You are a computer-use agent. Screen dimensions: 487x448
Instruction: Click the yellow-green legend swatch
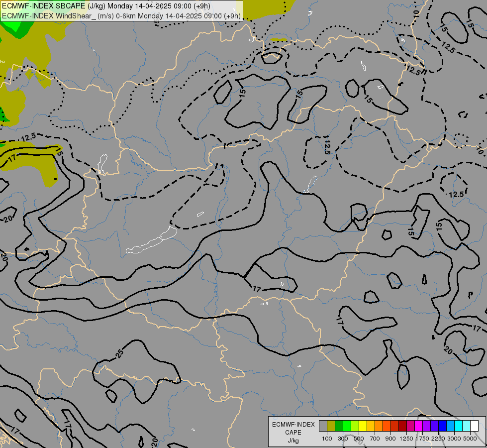pos(355,426)
